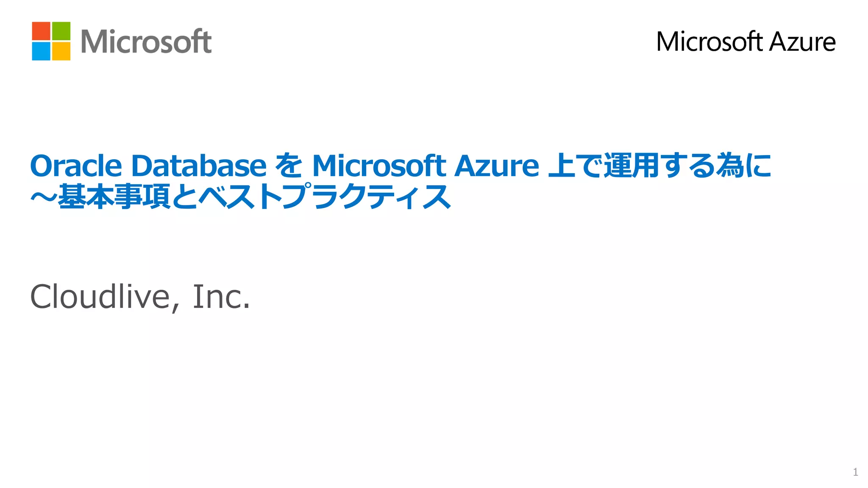Screen dimensions: 868x488
Task: Select ベストプラクティス in the subtitle line
Action: (x=325, y=197)
